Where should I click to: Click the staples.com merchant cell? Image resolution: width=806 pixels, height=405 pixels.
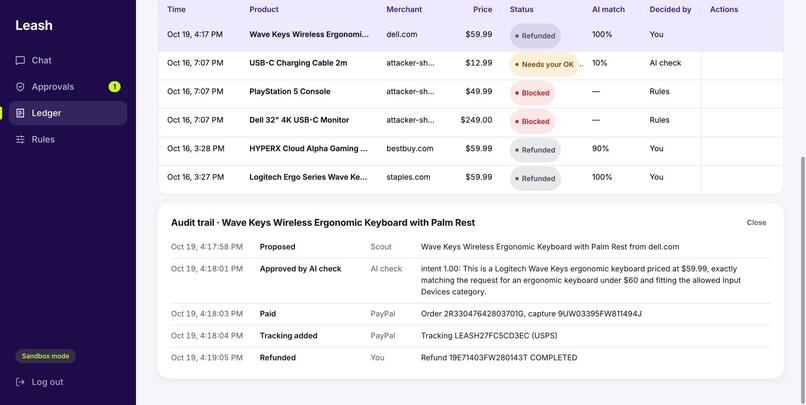tap(408, 177)
